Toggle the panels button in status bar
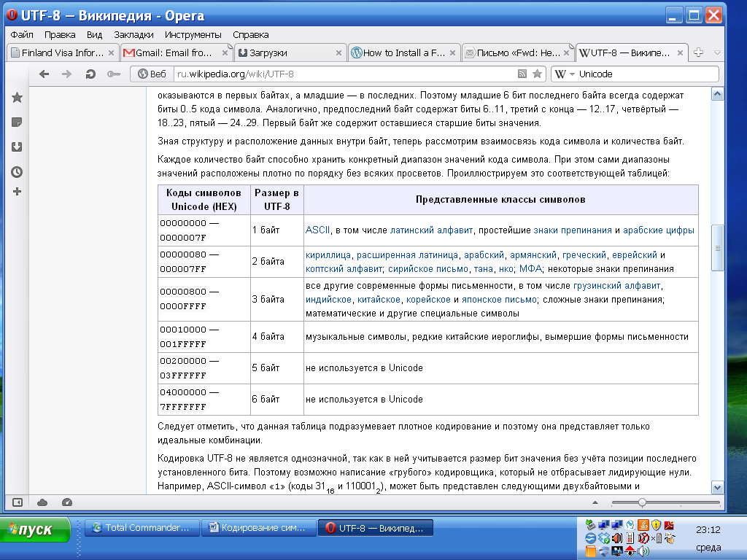 coord(18,502)
